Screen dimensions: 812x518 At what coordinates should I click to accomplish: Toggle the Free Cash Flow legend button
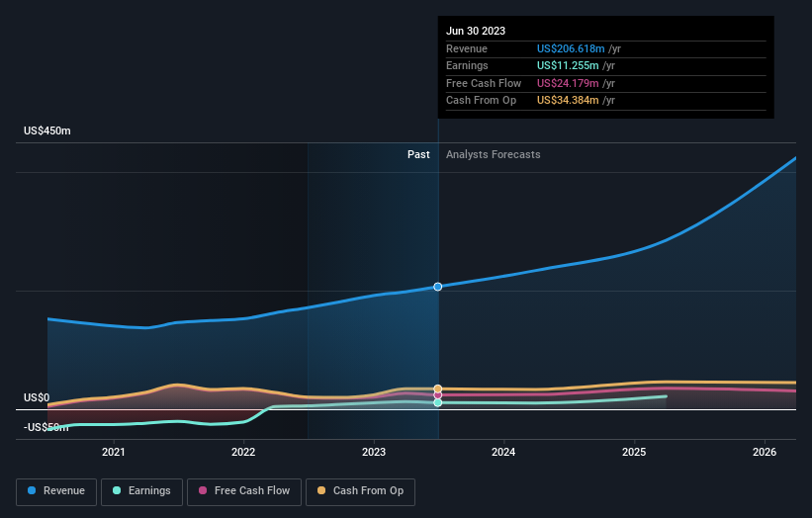[x=244, y=491]
